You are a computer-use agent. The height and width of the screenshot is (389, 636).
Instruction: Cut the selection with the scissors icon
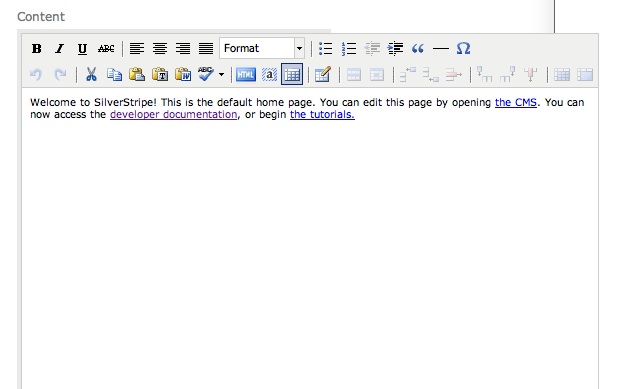pyautogui.click(x=91, y=74)
